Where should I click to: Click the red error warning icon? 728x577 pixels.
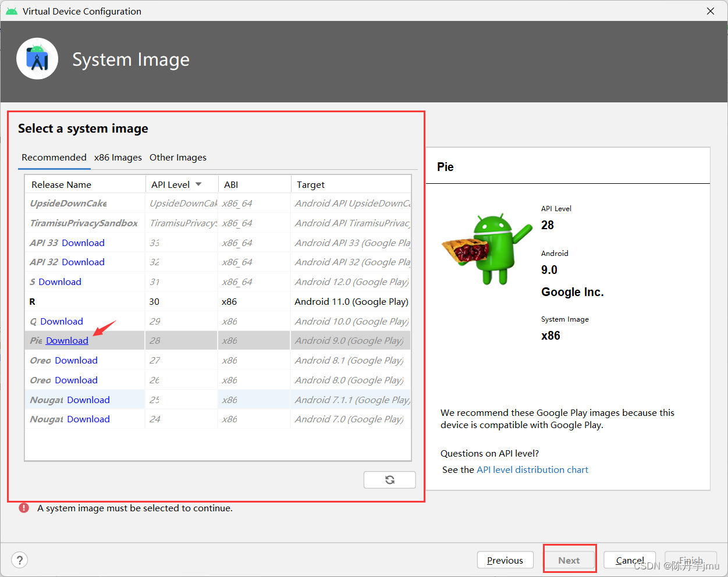[x=24, y=508]
